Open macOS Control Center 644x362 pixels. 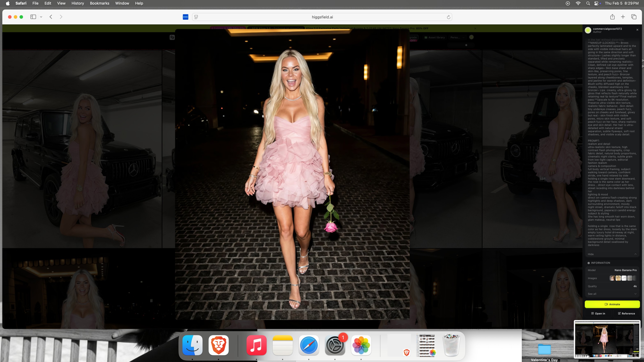point(597,3)
